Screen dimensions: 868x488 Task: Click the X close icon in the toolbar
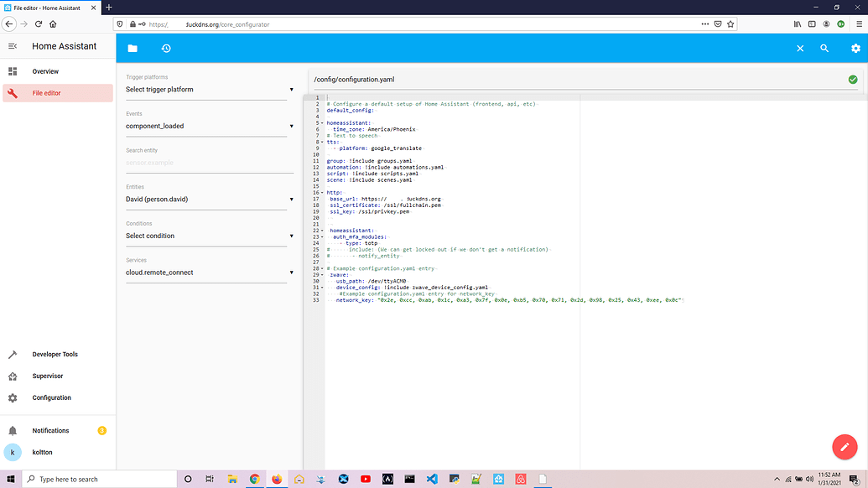pos(801,48)
